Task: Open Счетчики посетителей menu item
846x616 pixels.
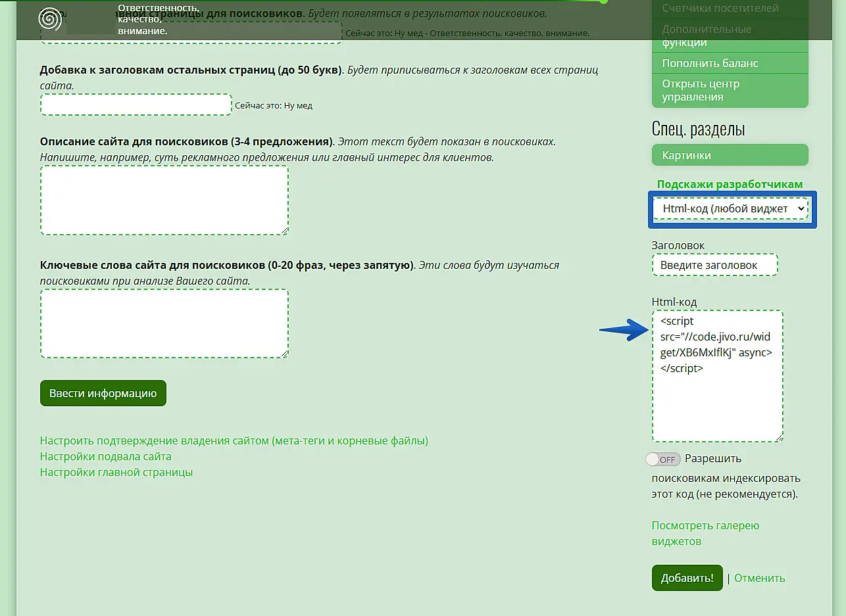Action: (730, 8)
